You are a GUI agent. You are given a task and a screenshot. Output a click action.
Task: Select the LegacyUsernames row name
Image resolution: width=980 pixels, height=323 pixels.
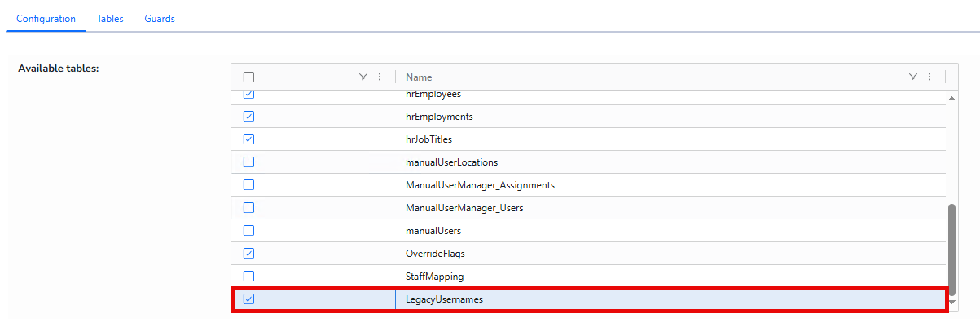(444, 299)
